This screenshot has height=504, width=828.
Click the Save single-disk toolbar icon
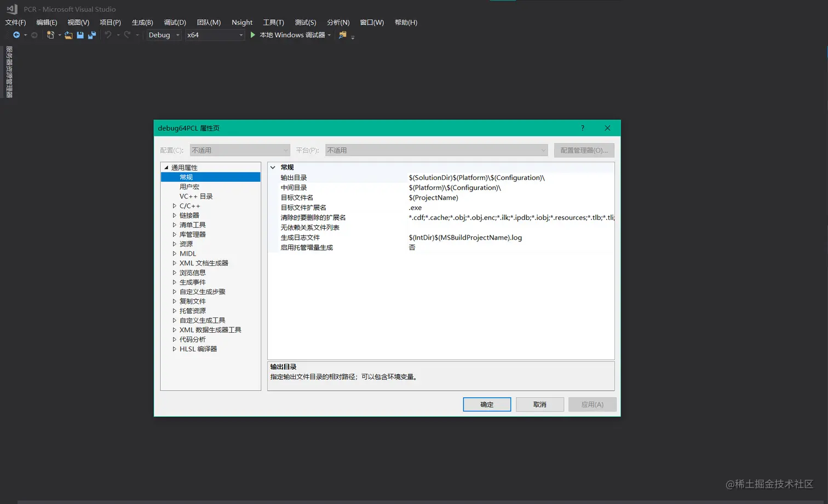pos(80,35)
